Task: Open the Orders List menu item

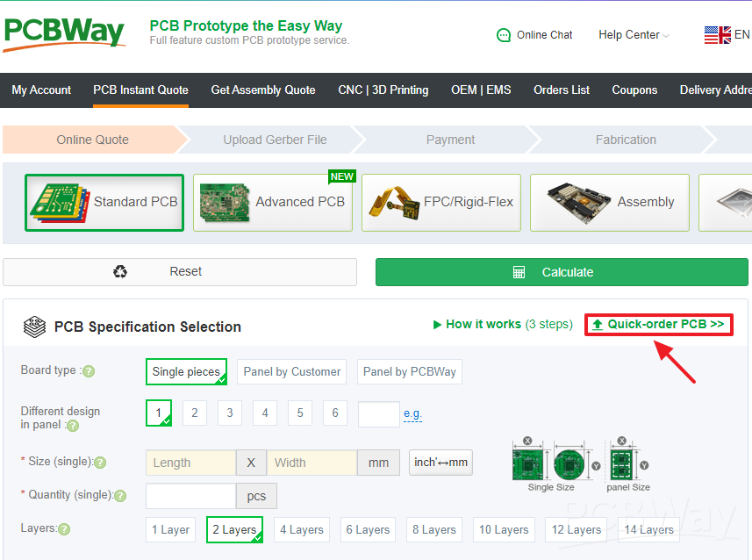Action: [x=561, y=90]
